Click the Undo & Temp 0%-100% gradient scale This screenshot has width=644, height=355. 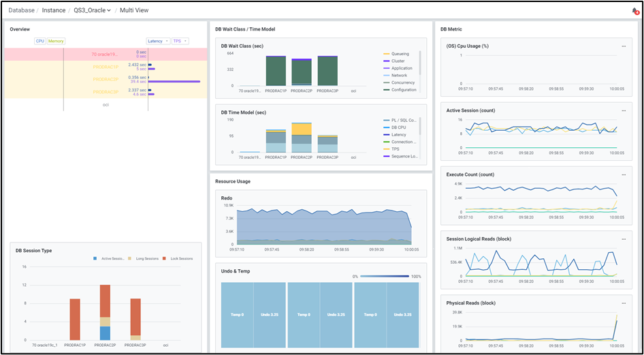click(x=385, y=276)
